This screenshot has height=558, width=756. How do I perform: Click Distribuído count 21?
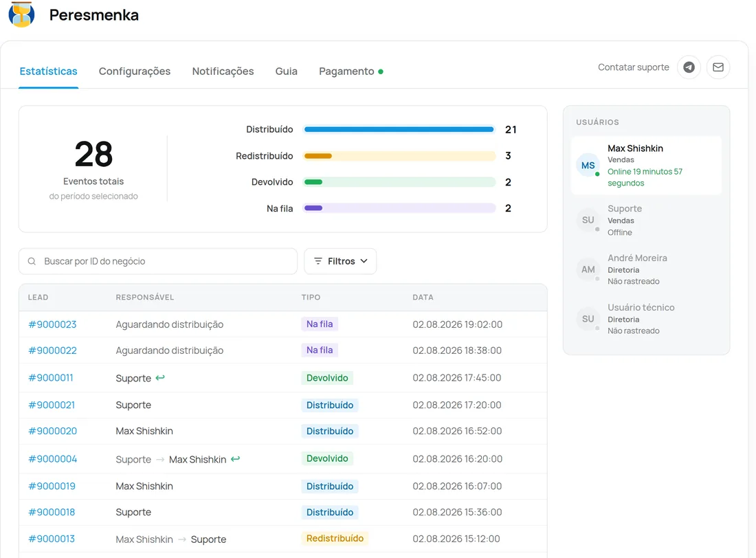[x=511, y=129]
